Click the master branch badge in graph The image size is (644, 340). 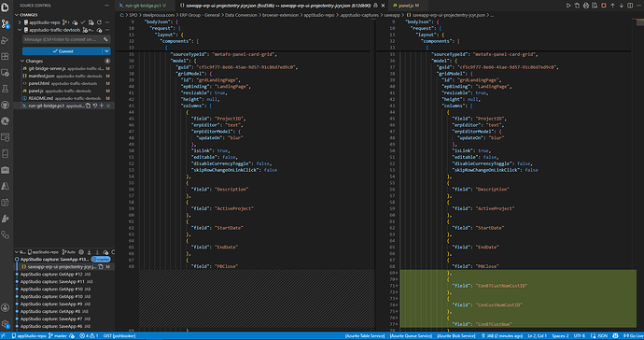(101, 260)
